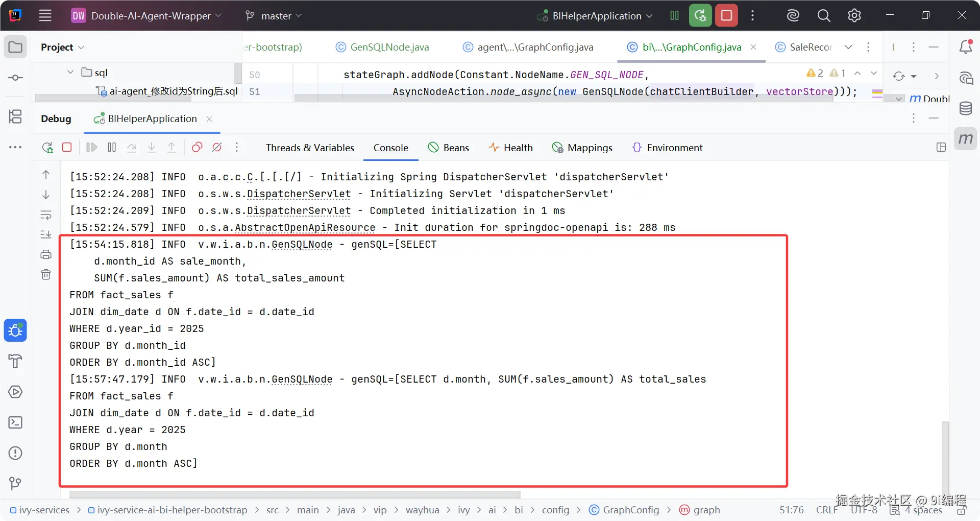This screenshot has height=521, width=980.
Task: Open Environment tab
Action: [667, 148]
